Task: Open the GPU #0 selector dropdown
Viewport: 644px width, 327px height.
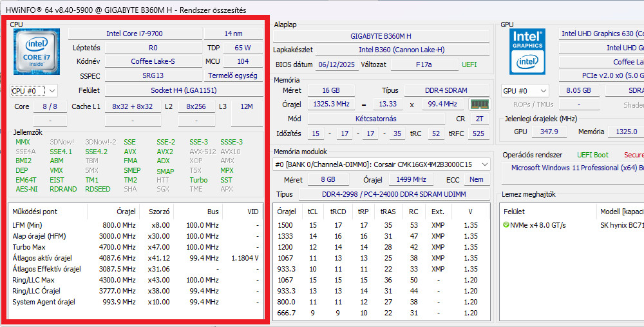Action: [x=525, y=91]
